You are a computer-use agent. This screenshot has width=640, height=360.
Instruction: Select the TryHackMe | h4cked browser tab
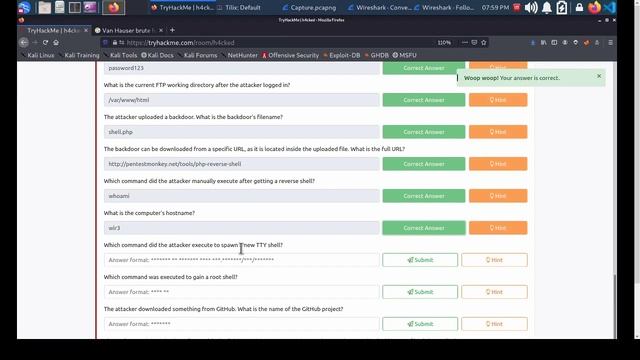[x=53, y=30]
